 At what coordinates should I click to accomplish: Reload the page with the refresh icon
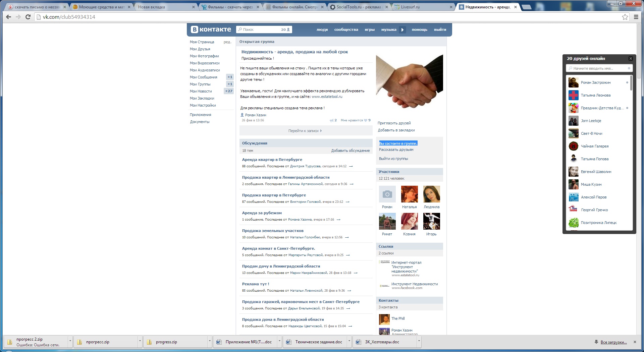point(28,17)
